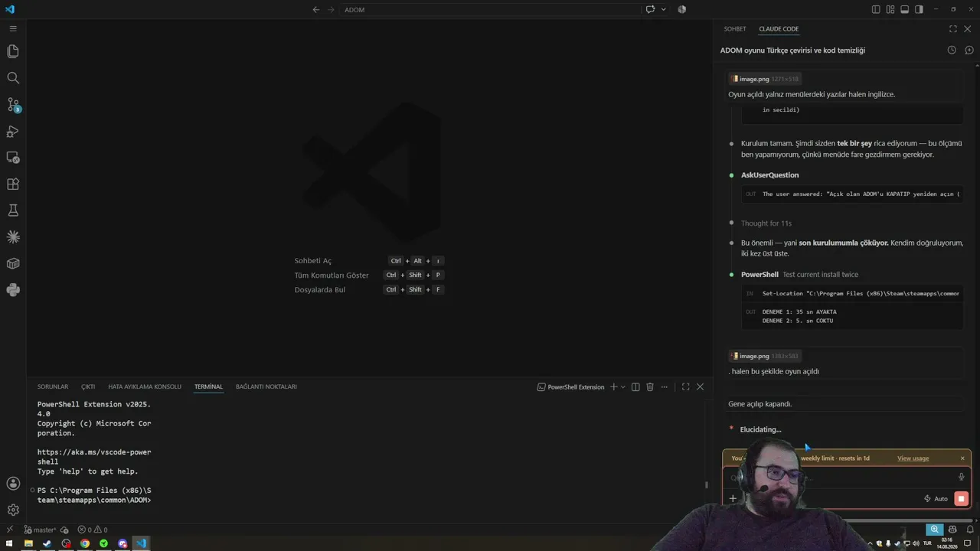Open the Search view in the activity bar

click(13, 78)
